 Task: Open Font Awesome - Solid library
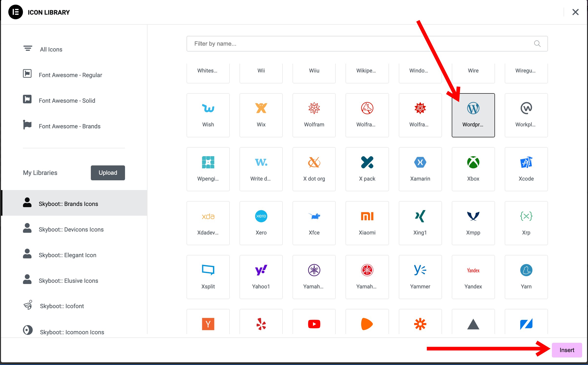coord(67,101)
